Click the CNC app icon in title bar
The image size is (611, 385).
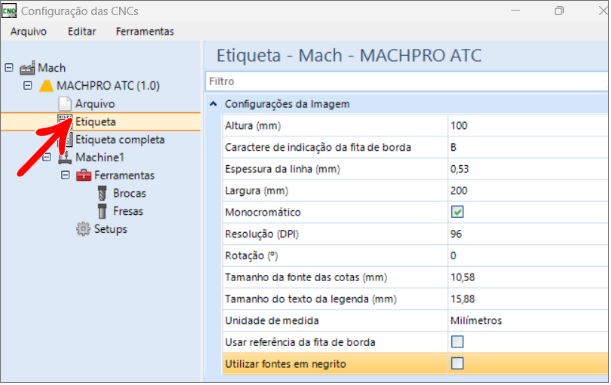click(9, 11)
